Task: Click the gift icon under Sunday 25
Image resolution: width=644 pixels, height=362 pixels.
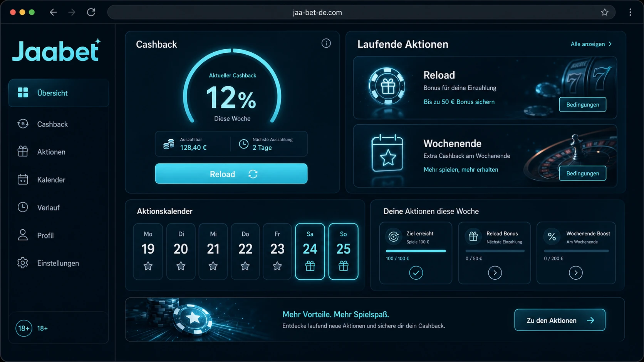Action: point(343,266)
